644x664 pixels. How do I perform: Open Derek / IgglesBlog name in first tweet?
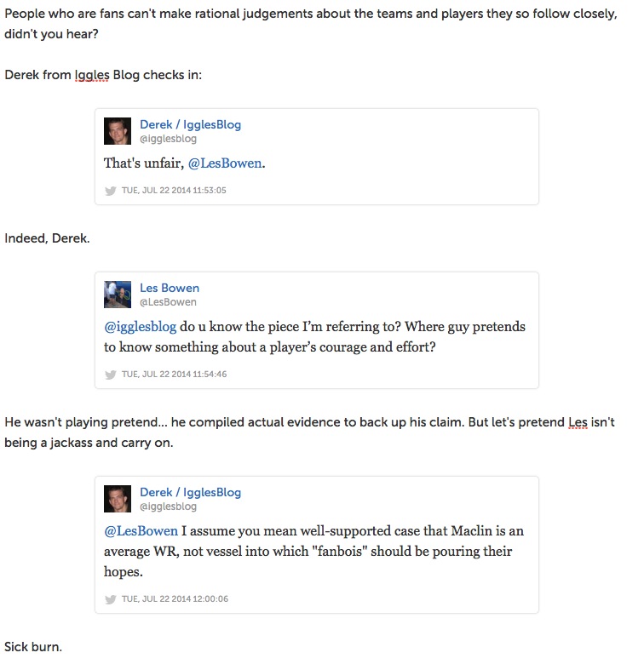(190, 124)
